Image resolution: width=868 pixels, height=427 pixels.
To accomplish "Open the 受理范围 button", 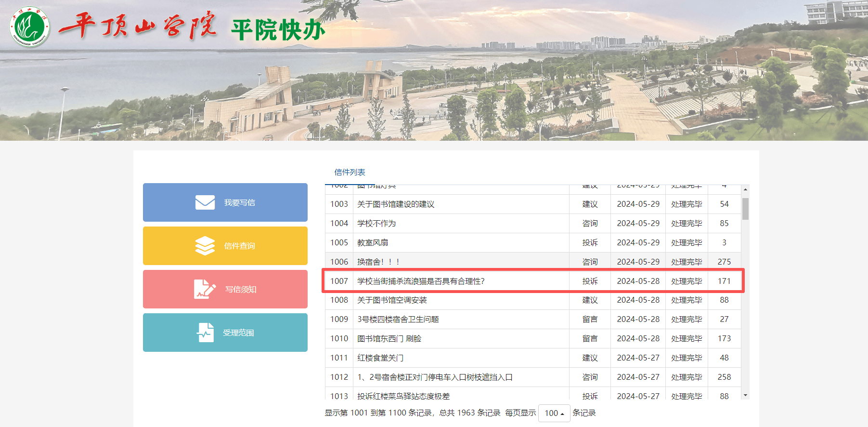I will [225, 333].
